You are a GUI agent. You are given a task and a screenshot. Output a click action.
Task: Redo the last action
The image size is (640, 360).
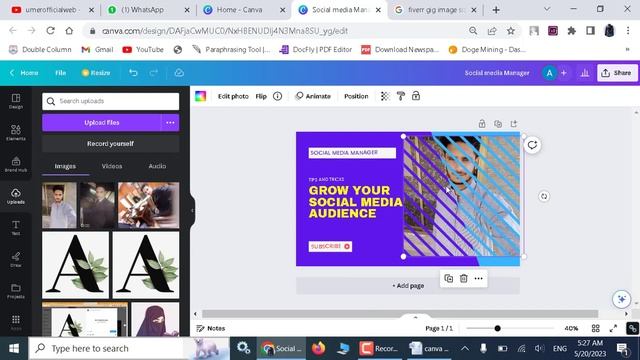tap(153, 73)
